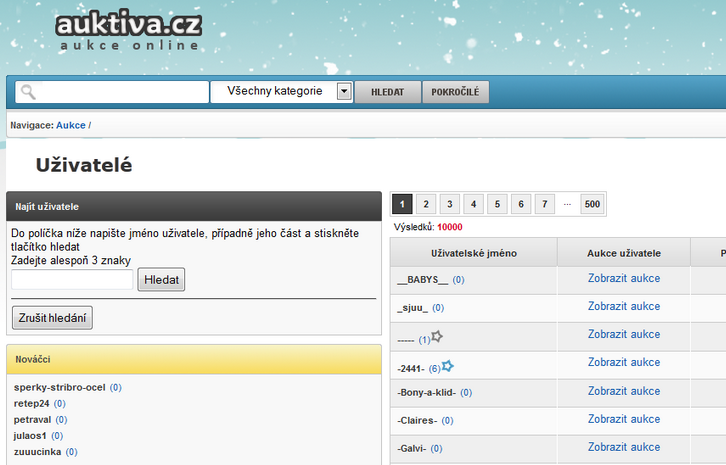The image size is (726, 465).
Task: Click the gray star next to ----- user
Action: tap(437, 337)
